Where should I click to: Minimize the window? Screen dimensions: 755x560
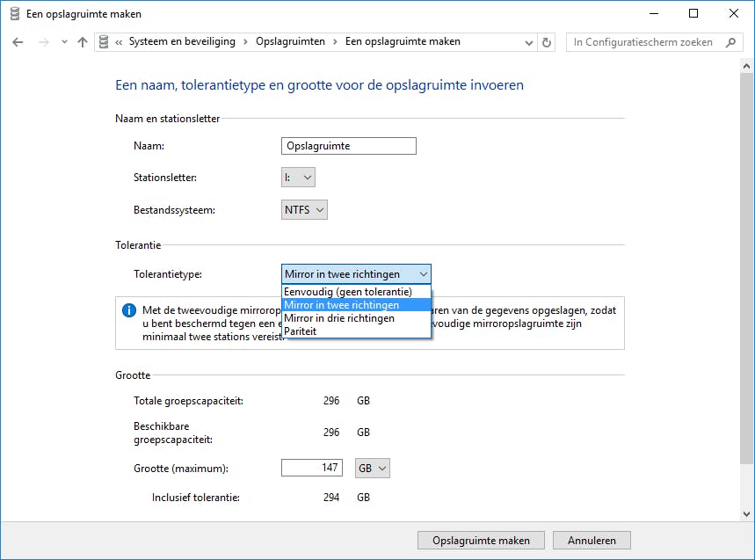click(x=653, y=13)
